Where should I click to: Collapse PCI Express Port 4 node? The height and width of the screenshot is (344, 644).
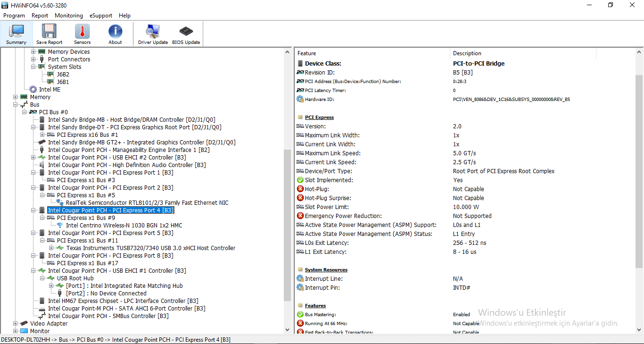pos(33,210)
